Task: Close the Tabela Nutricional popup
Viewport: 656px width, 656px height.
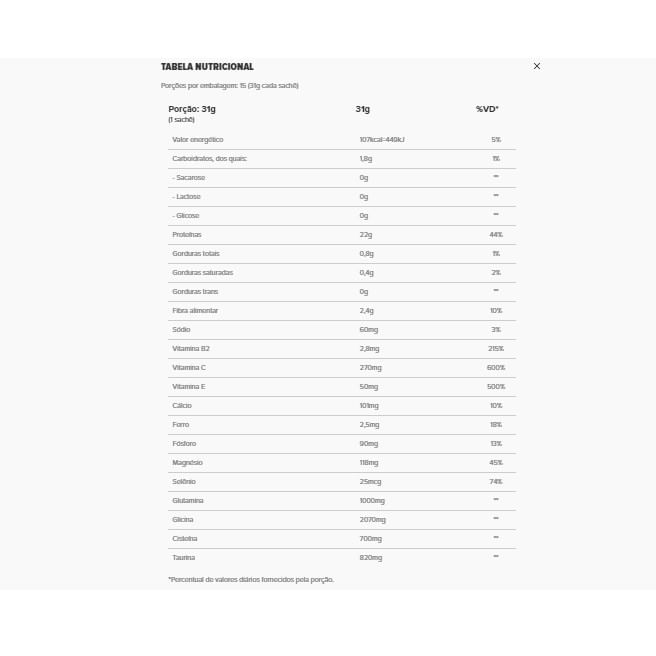Action: click(537, 66)
